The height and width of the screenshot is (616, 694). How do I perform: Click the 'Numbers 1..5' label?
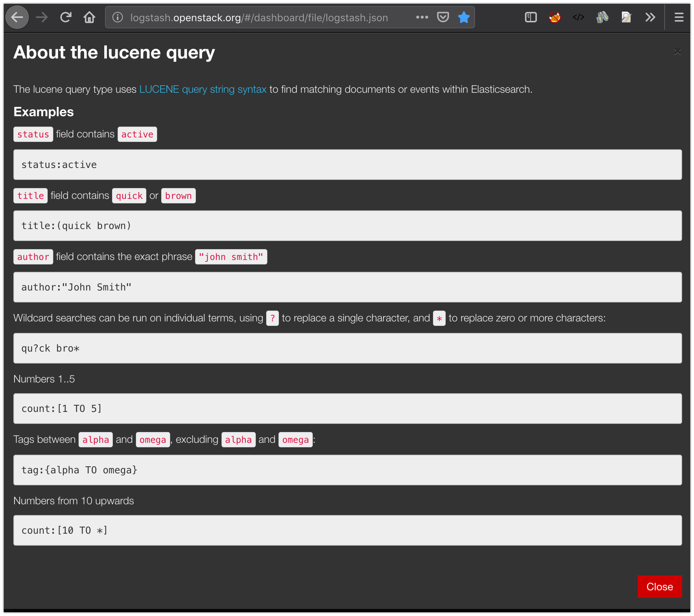click(44, 379)
